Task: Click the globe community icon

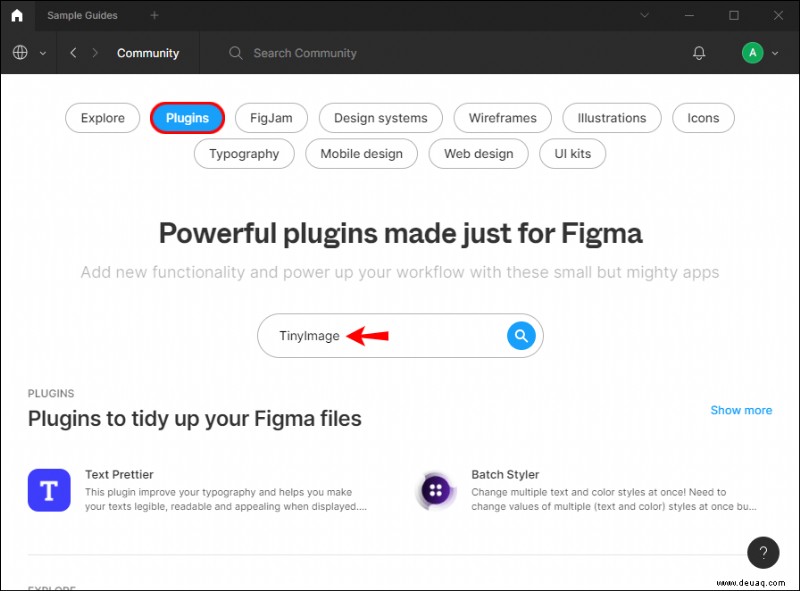Action: point(18,52)
